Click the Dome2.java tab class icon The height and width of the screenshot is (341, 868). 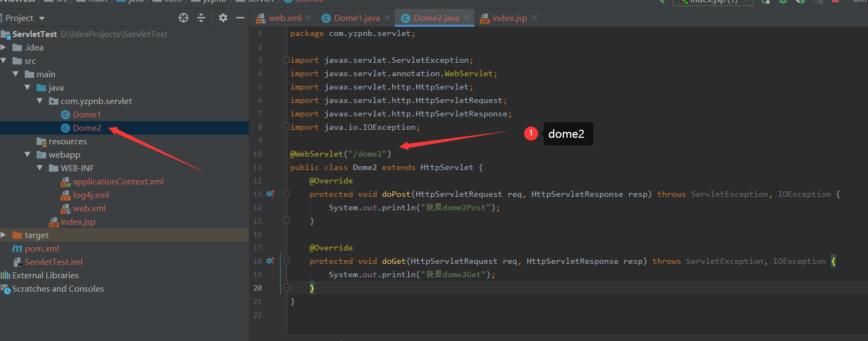click(x=406, y=18)
